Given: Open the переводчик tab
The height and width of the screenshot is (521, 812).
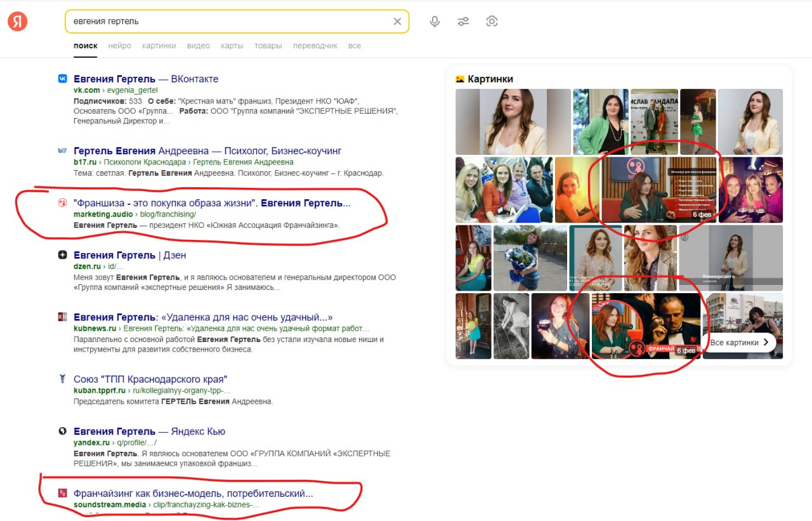Looking at the screenshot, I should click(315, 46).
